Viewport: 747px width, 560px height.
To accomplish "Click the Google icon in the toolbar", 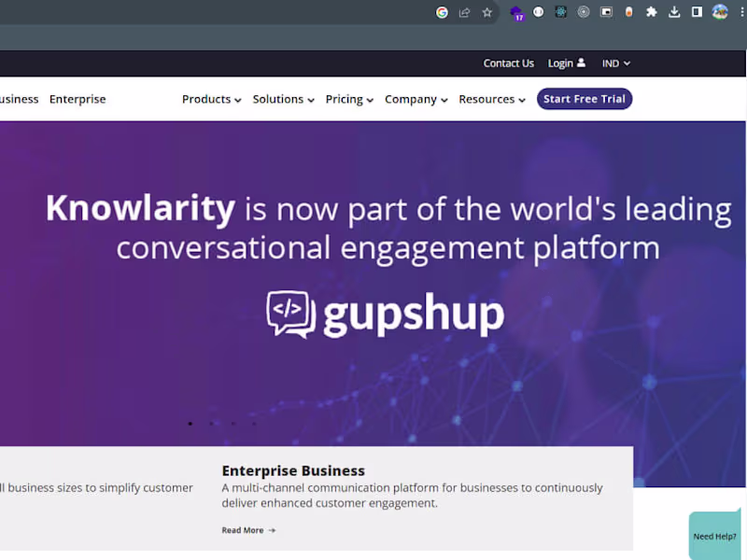I will coord(442,12).
